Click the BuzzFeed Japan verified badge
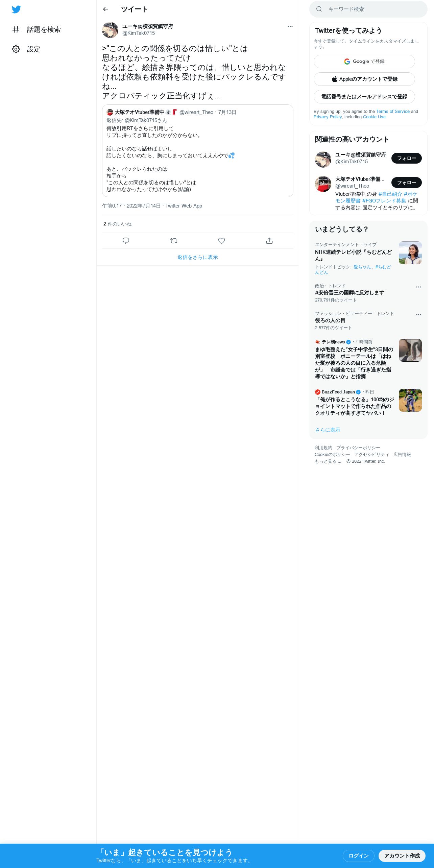This screenshot has width=434, height=868. 358,392
